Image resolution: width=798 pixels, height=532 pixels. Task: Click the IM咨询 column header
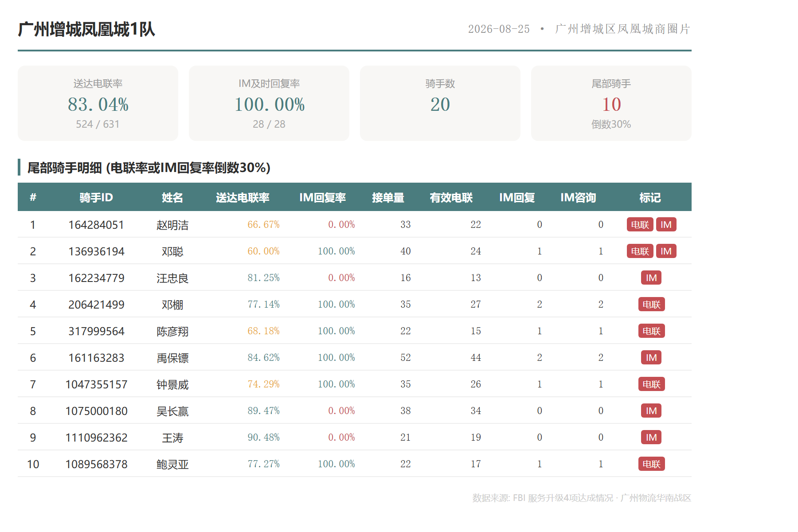(x=578, y=197)
